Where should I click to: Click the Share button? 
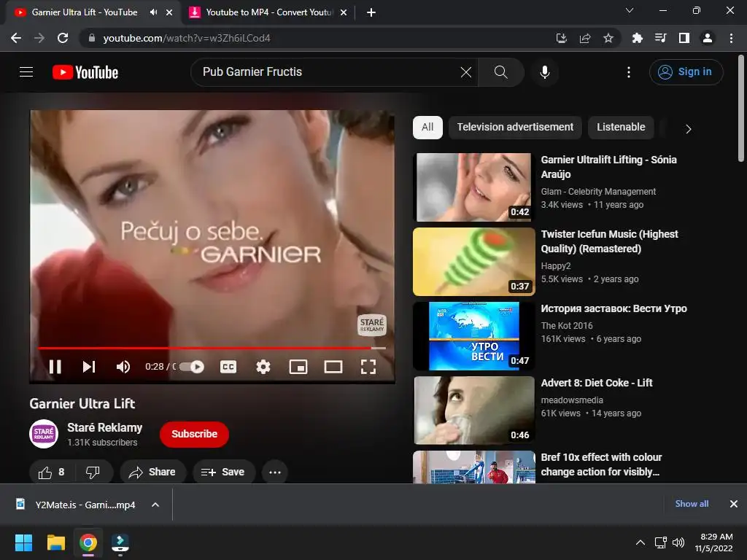[152, 472]
